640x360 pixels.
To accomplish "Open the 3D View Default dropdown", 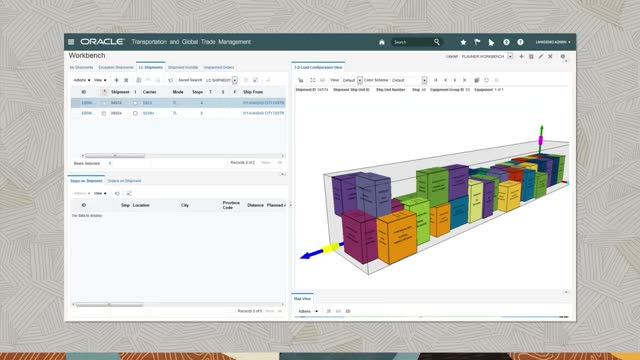I will 360,80.
